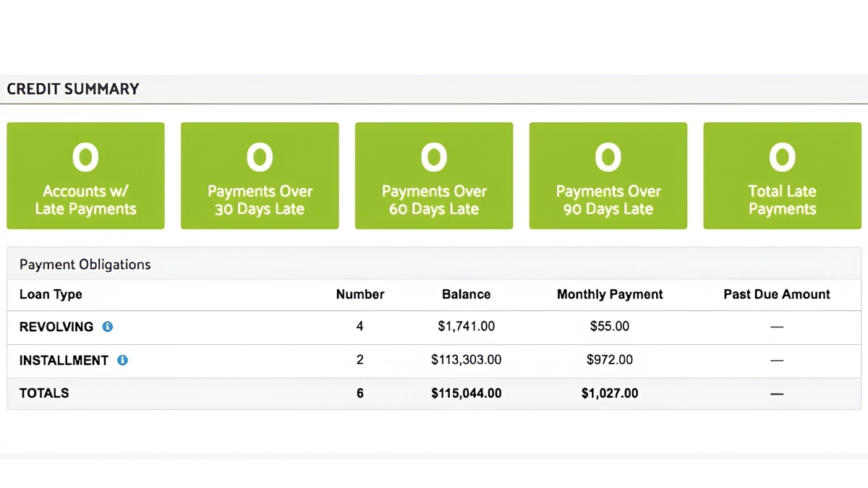Select the TOTALS row label

pos(44,393)
